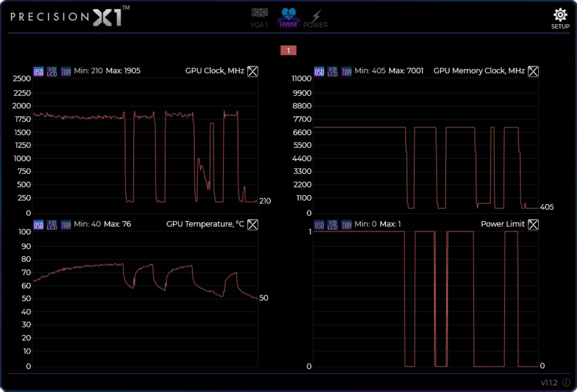This screenshot has width=577, height=392.
Task: Click inside the GPU Memory Clock graph
Action: 426,146
